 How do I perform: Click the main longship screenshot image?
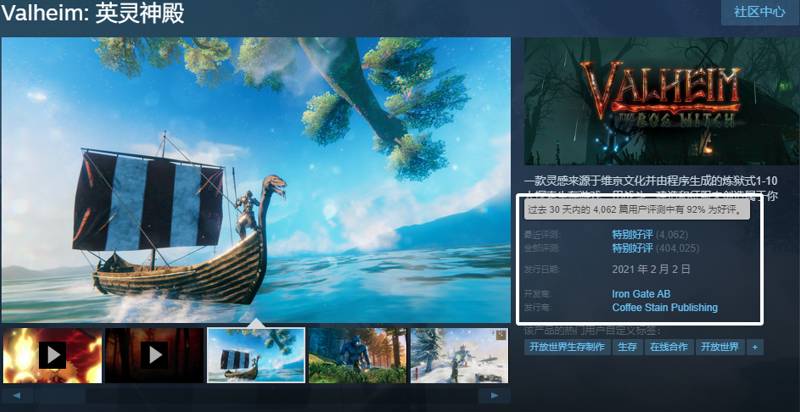(256, 179)
